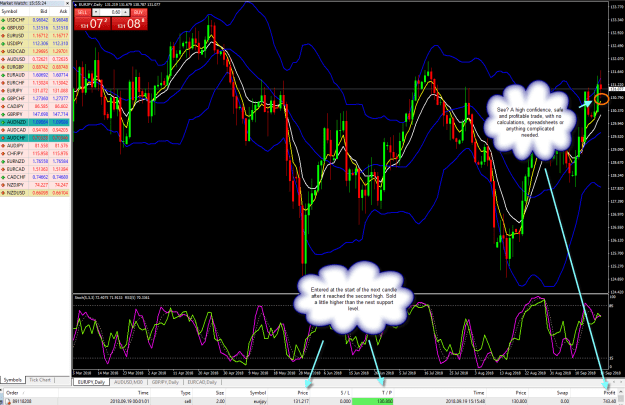
Task: Click the red arrow icon beside AUDCHF
Action: (x=3, y=138)
